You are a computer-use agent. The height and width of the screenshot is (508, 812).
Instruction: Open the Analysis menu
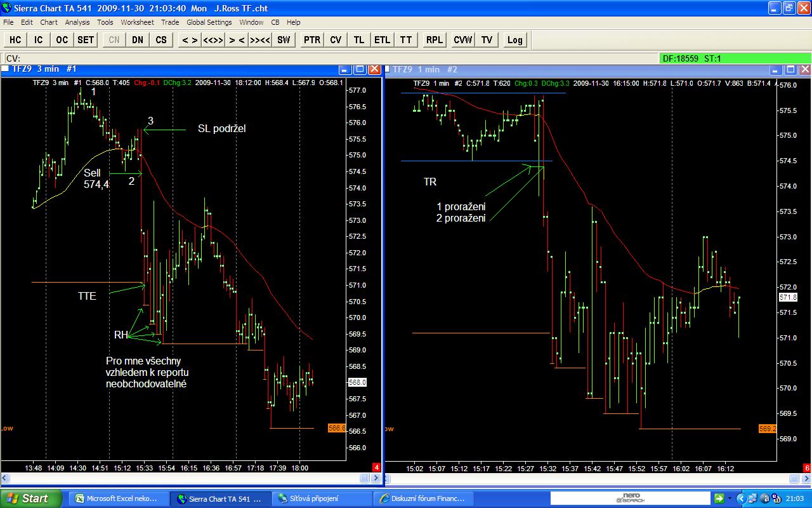pos(77,22)
